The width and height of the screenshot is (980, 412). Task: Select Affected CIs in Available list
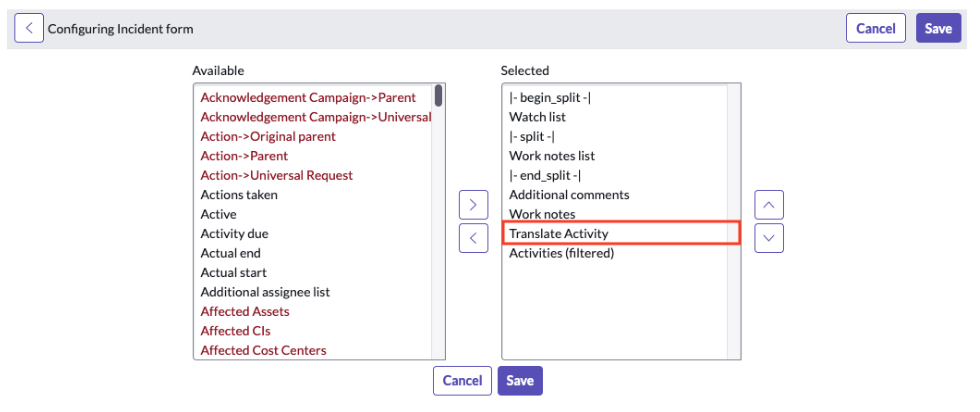point(313,331)
